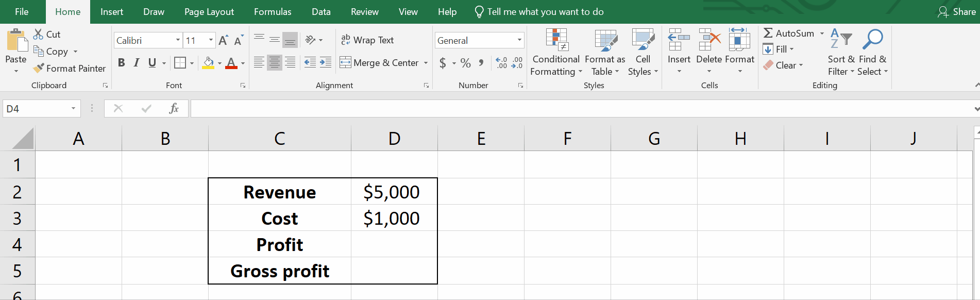This screenshot has width=980, height=300.
Task: Increase indent of cell contents
Action: click(326, 63)
